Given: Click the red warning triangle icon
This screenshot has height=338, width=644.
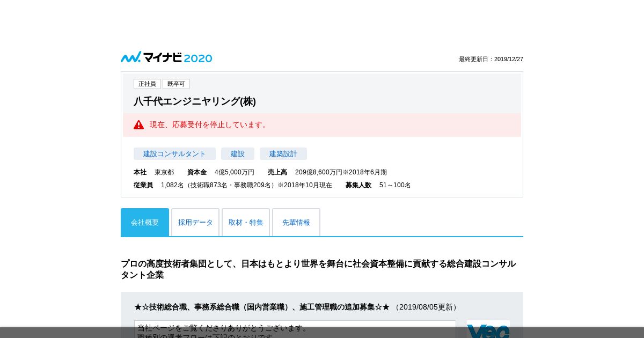Looking at the screenshot, I should pos(139,124).
